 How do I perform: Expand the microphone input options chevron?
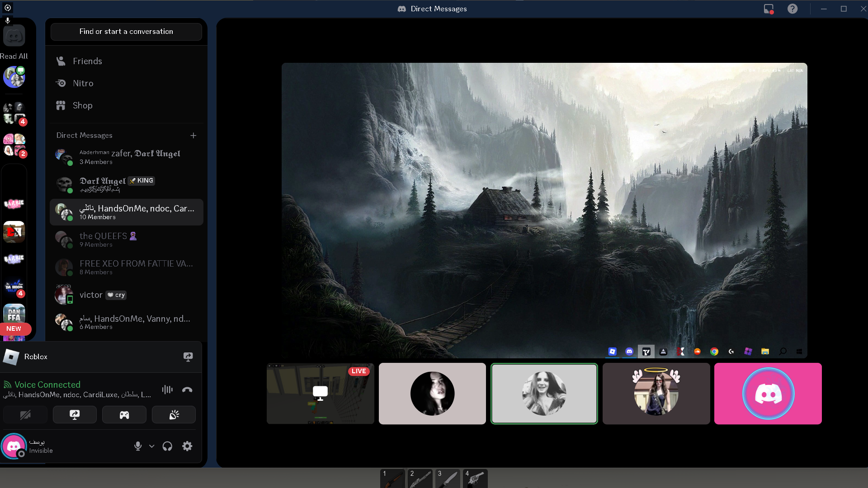(152, 446)
